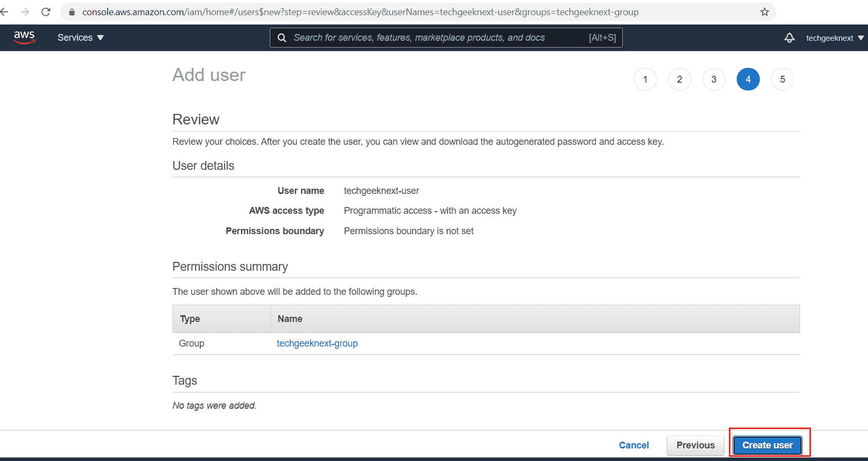This screenshot has width=868, height=461.
Task: Click the browser forward arrow
Action: [x=25, y=11]
